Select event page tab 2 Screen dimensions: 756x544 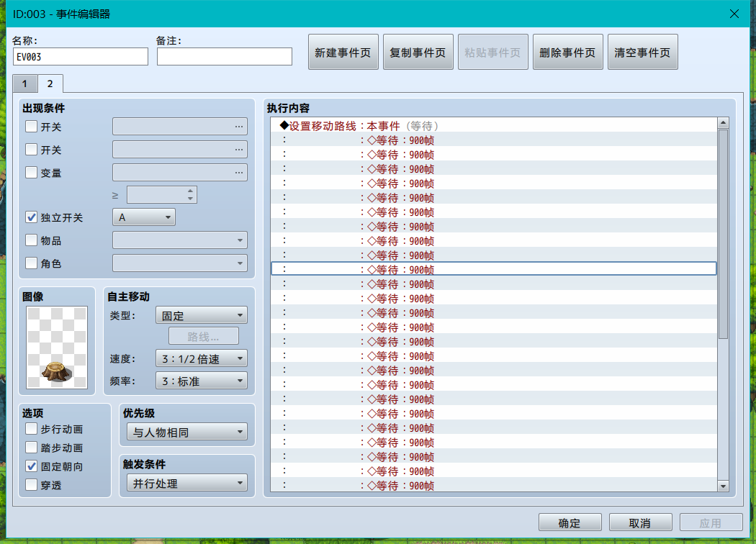pos(50,83)
